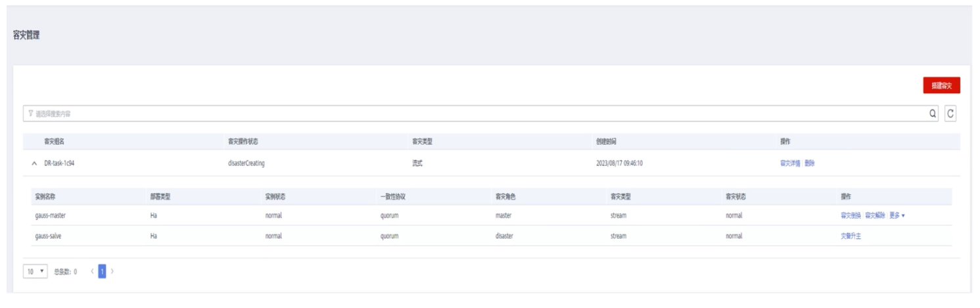Select page 1 in pagination
This screenshot has height=308, width=980.
click(102, 271)
